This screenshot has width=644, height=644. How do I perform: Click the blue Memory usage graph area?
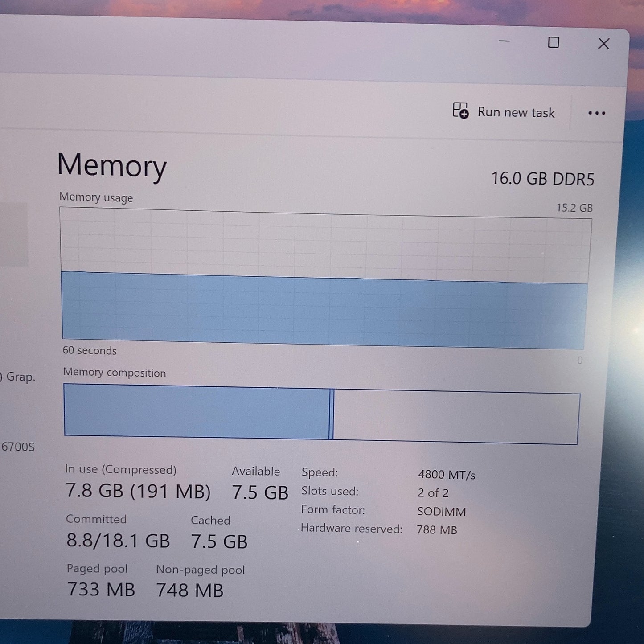[x=324, y=311]
